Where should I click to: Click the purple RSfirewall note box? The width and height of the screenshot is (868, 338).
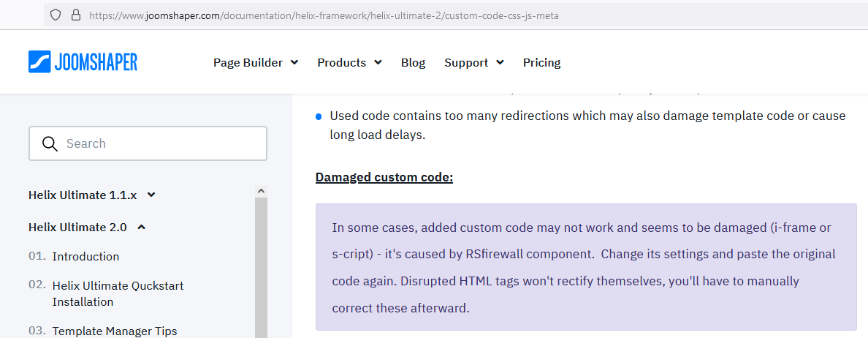(585, 267)
